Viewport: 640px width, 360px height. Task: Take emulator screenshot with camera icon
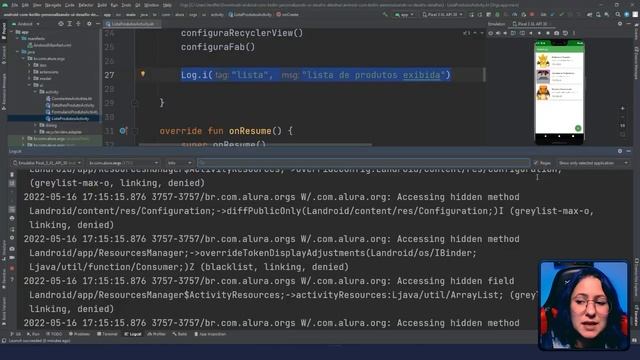click(x=556, y=33)
